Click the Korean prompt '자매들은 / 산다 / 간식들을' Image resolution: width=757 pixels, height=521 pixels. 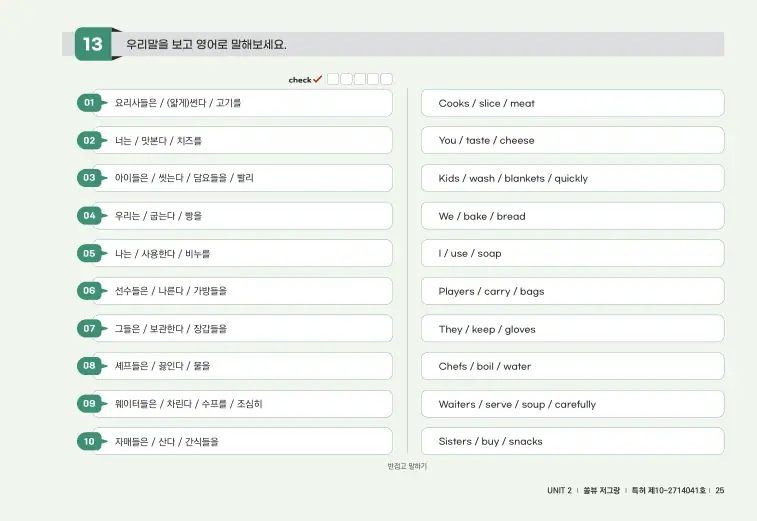click(x=167, y=441)
